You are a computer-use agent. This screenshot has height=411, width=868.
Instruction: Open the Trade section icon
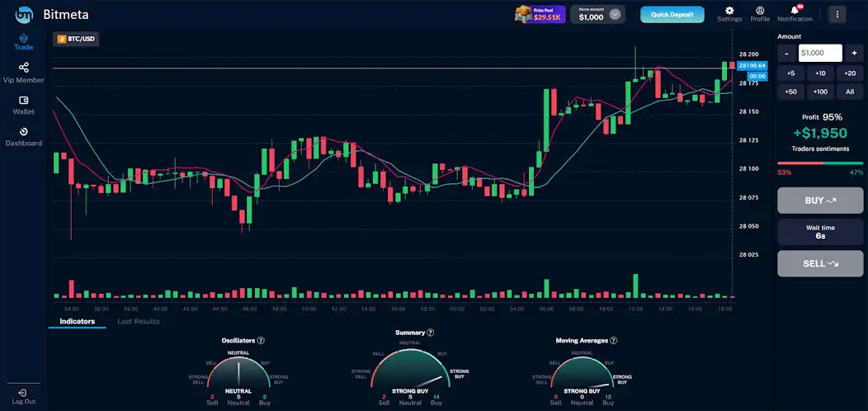click(x=23, y=38)
